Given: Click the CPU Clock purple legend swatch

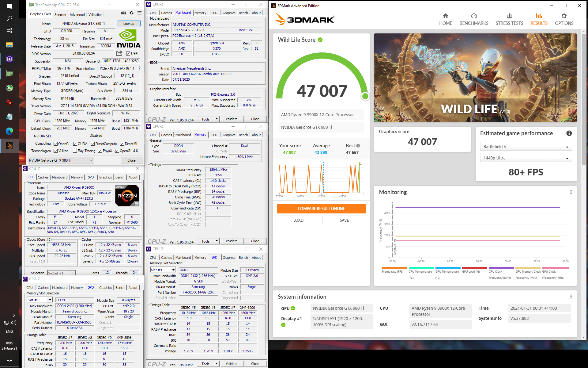Looking at the screenshot, I should coord(501,268).
